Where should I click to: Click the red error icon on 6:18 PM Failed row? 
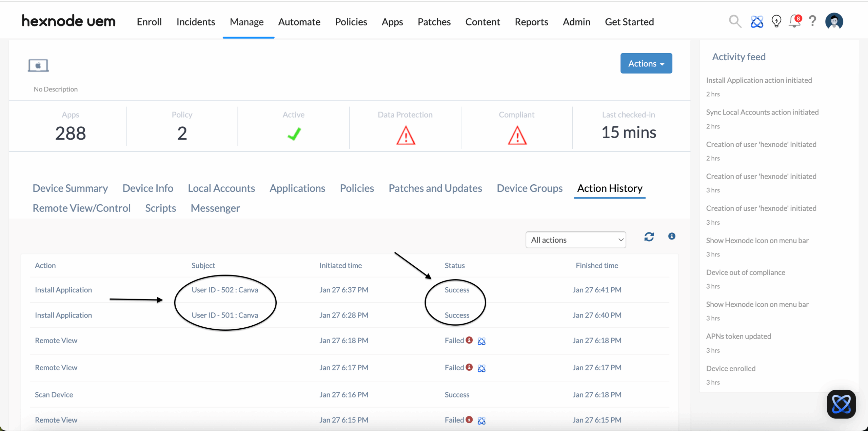469,340
